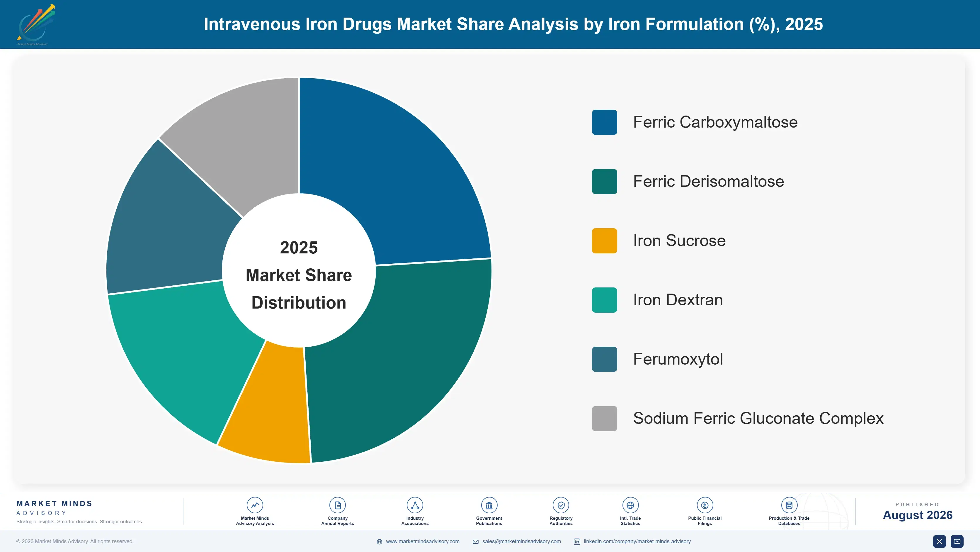The image size is (980, 552).
Task: Click the chart title in header
Action: pyautogui.click(x=513, y=24)
